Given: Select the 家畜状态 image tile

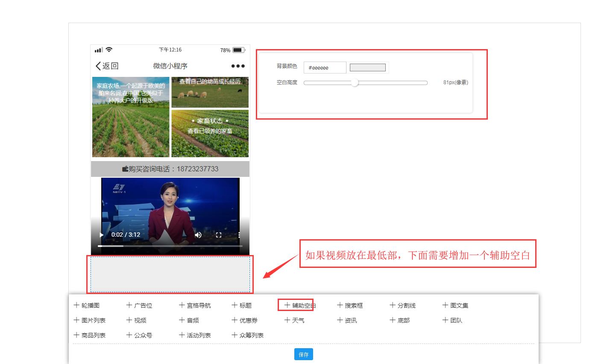Looking at the screenshot, I should 210,134.
